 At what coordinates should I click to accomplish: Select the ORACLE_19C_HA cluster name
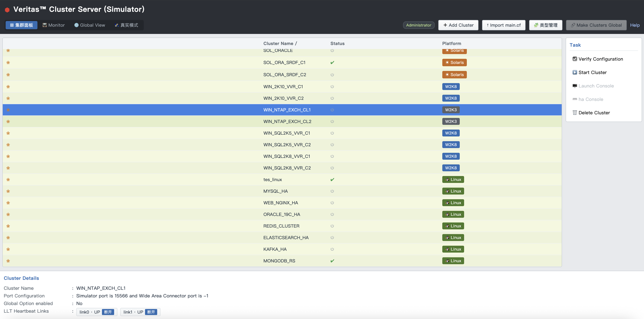[281, 214]
